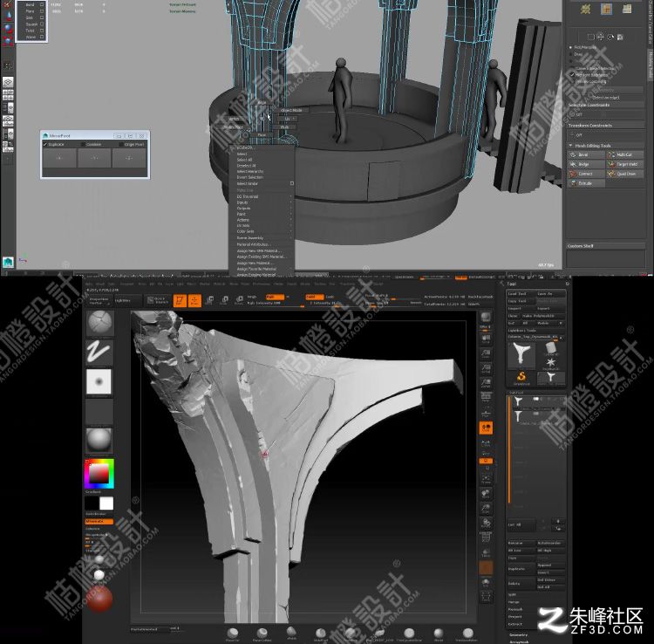Select Vertex in marking menu
The width and height of the screenshot is (654, 644).
[x=234, y=119]
